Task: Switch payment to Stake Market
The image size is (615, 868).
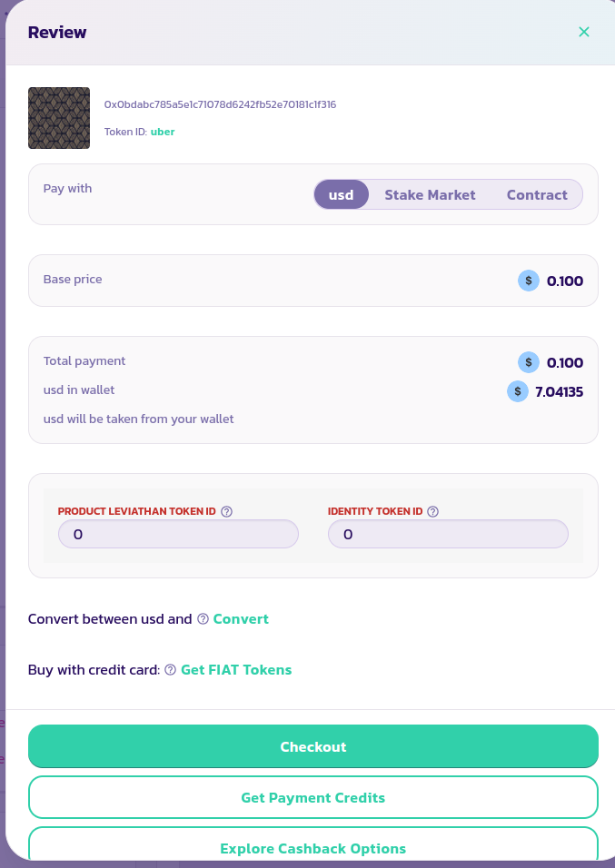Action: pyautogui.click(x=430, y=194)
